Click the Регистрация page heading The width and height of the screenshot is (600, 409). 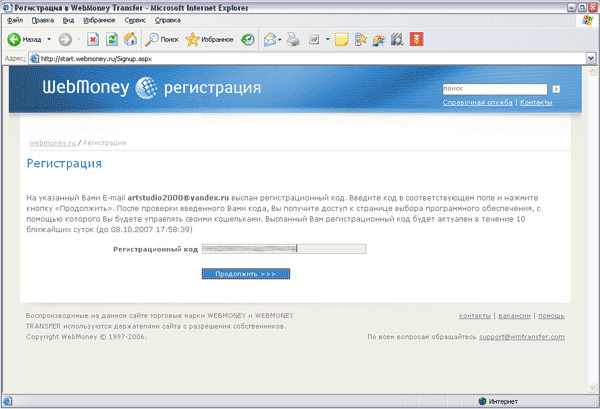tap(64, 164)
